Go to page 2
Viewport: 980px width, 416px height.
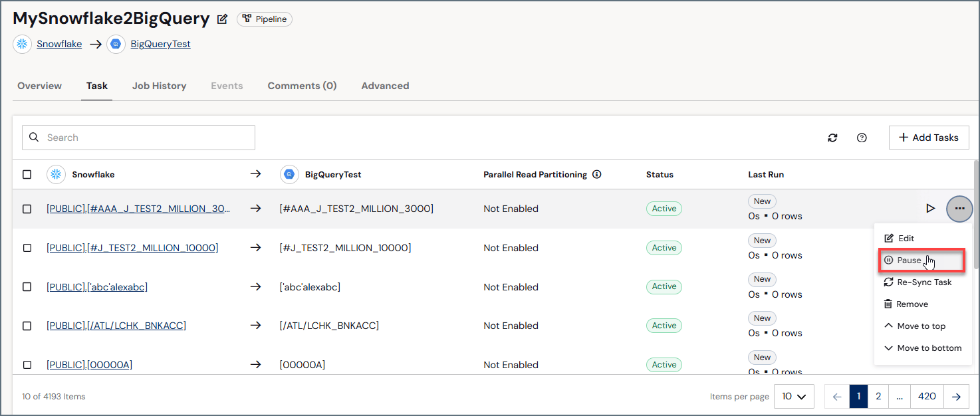click(878, 396)
